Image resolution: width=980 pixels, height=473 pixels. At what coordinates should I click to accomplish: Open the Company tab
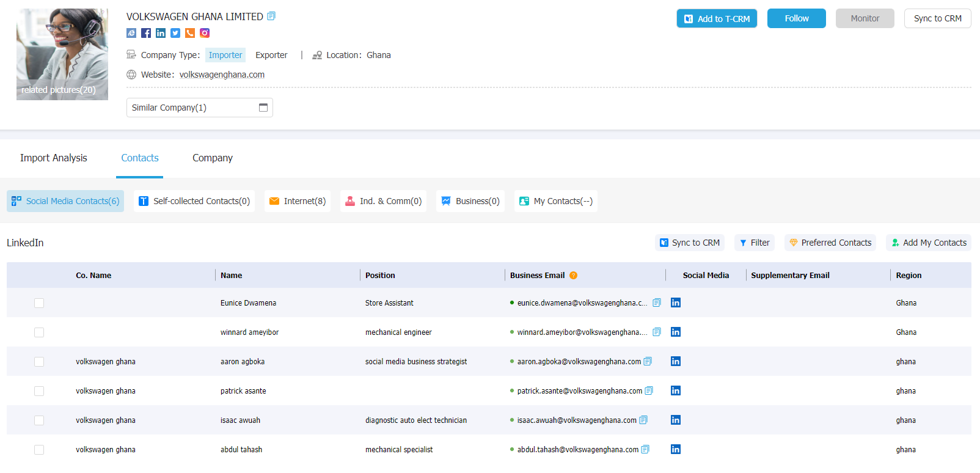213,158
